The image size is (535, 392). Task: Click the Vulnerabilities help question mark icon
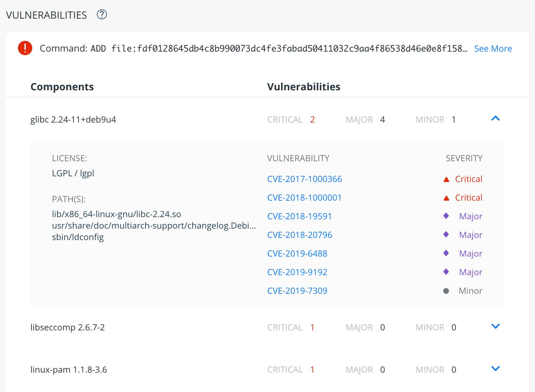click(x=102, y=15)
